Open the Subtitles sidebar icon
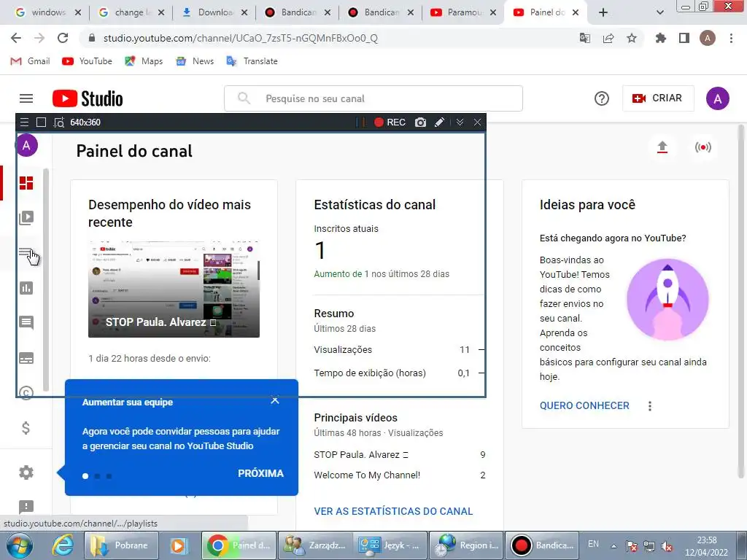 pyautogui.click(x=26, y=358)
